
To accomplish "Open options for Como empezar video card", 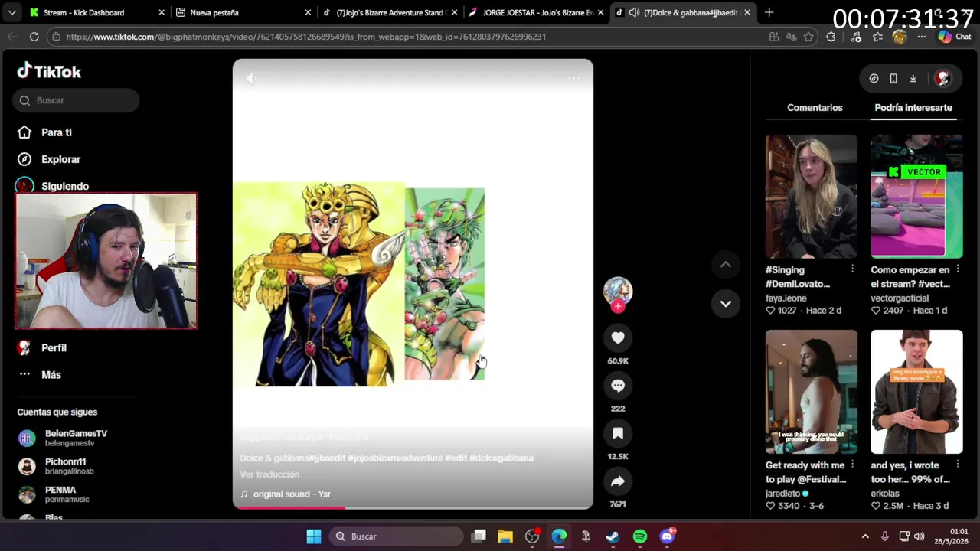I will (x=957, y=269).
